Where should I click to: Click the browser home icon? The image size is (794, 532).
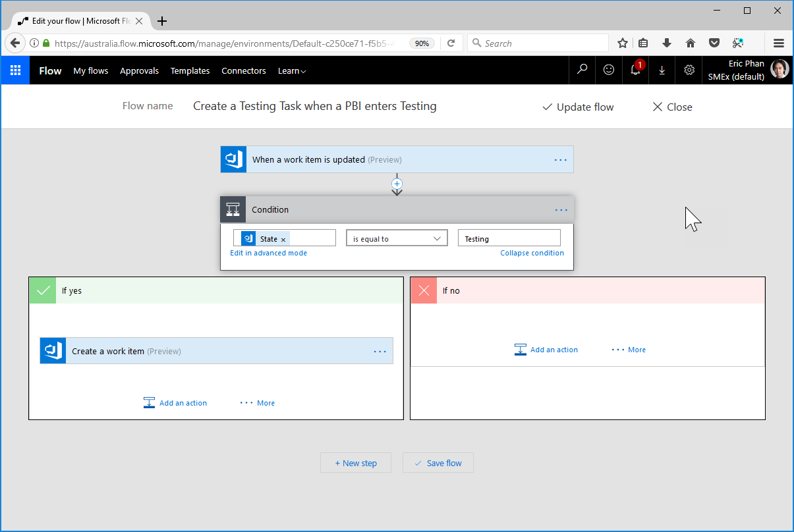[x=691, y=43]
